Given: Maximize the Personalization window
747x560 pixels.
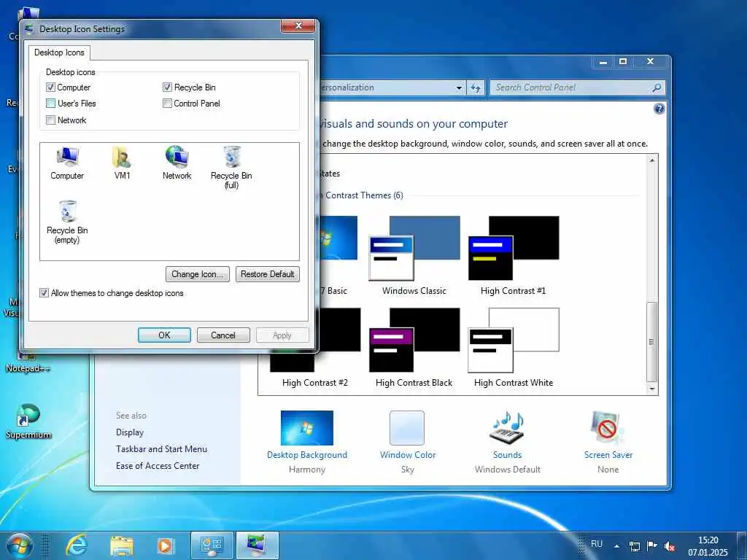Looking at the screenshot, I should 623,61.
